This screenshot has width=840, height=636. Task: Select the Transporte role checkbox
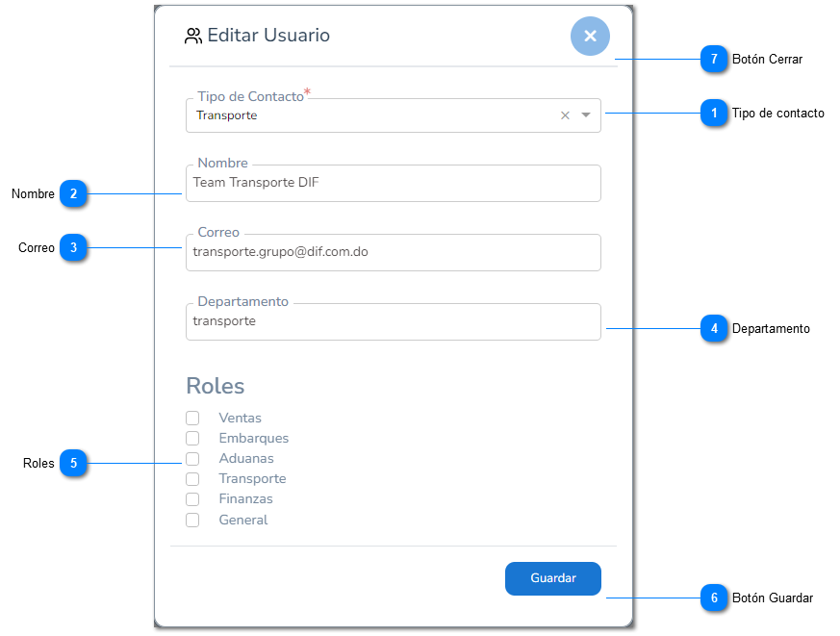pos(192,479)
